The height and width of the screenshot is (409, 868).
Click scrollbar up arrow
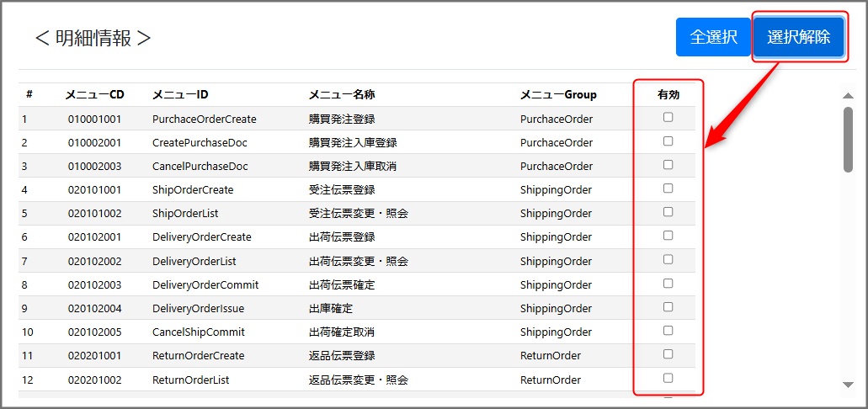coord(848,95)
